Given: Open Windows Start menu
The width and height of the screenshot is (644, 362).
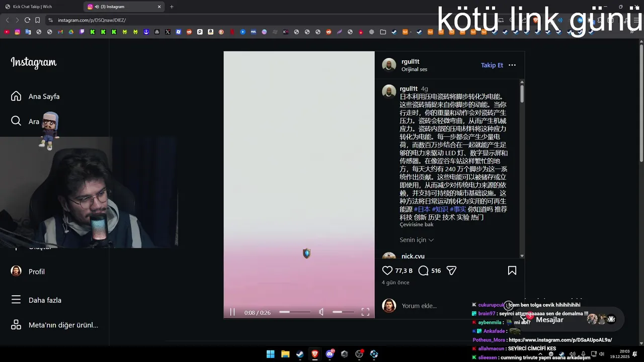Looking at the screenshot, I should (270, 354).
